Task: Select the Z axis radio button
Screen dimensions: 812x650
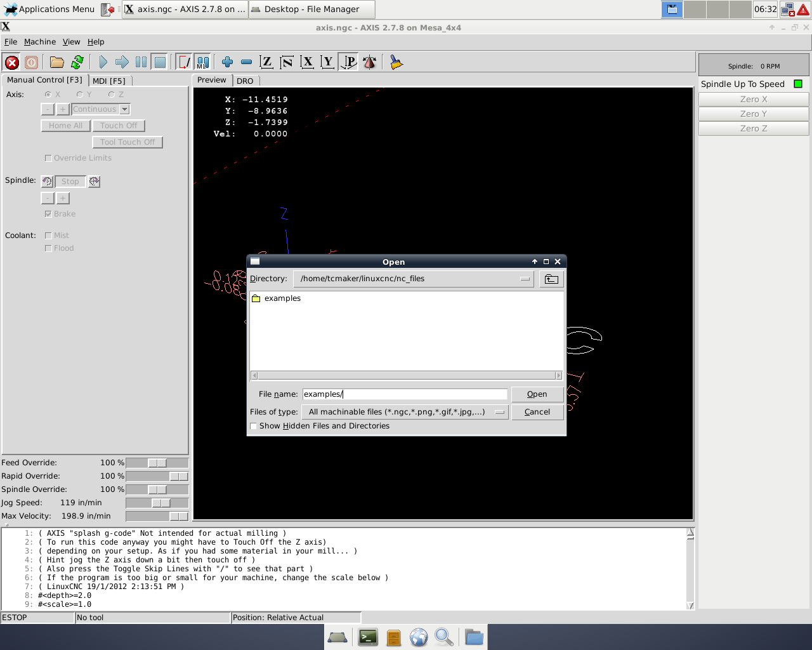Action: pyautogui.click(x=111, y=95)
